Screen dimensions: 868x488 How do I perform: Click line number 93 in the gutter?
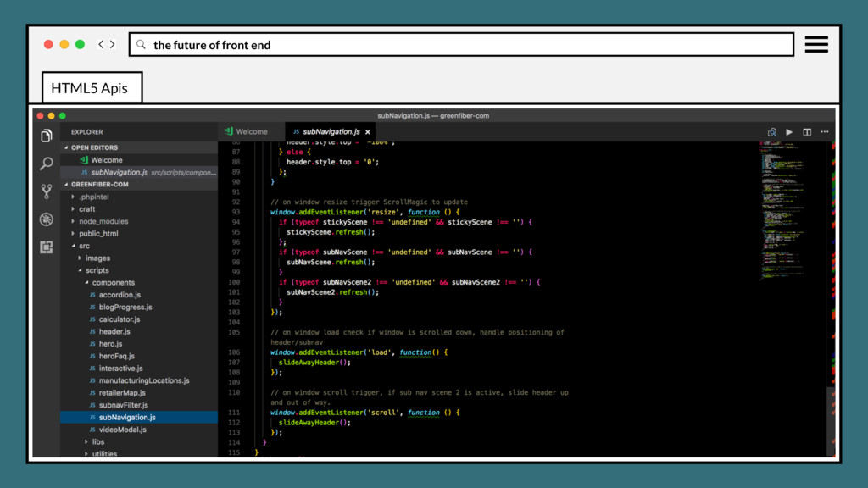click(236, 212)
